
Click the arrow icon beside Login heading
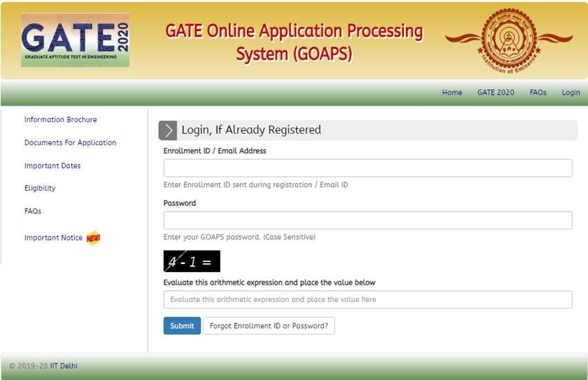point(167,130)
